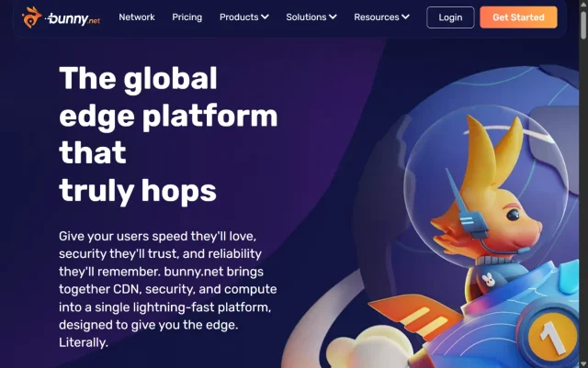
Task: Open the Resources dropdown chevron
Action: point(405,17)
